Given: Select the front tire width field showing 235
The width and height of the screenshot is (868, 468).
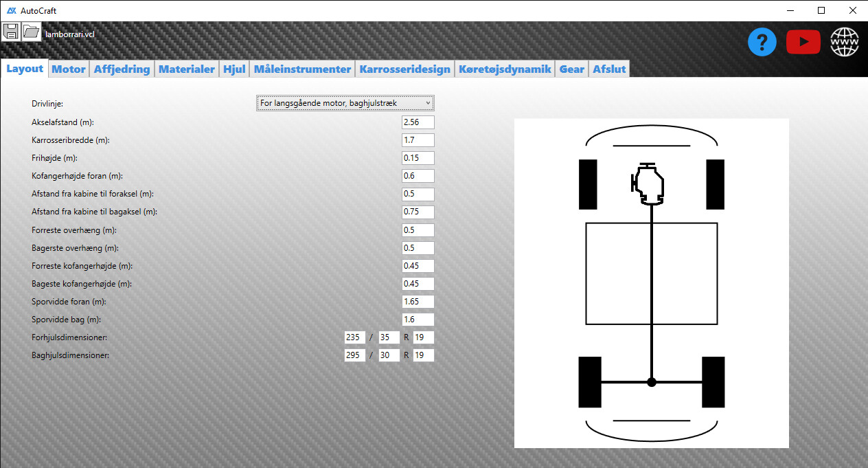Looking at the screenshot, I should pyautogui.click(x=354, y=337).
